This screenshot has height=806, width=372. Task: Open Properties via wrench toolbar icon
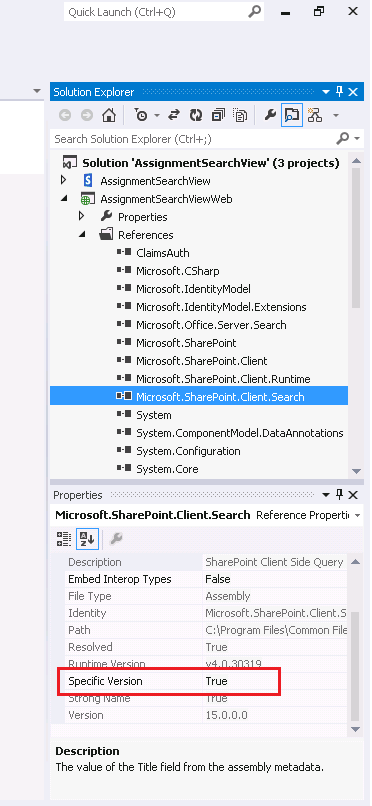(270, 115)
